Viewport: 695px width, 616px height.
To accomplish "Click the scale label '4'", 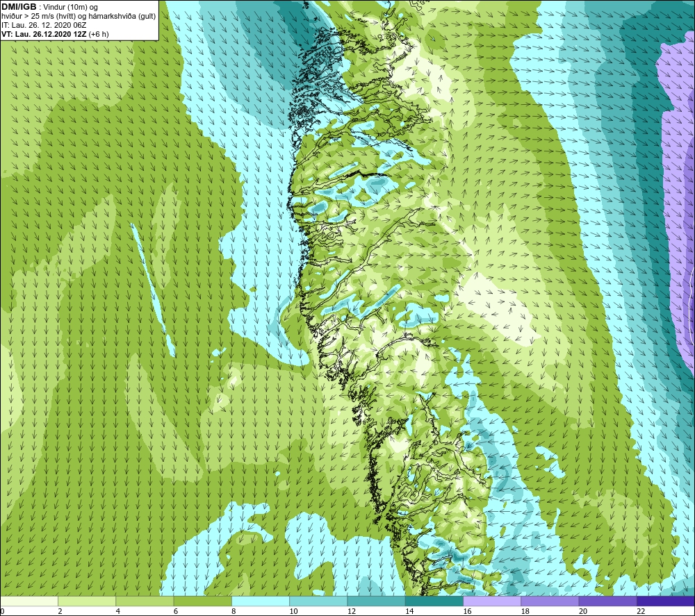I will (118, 612).
